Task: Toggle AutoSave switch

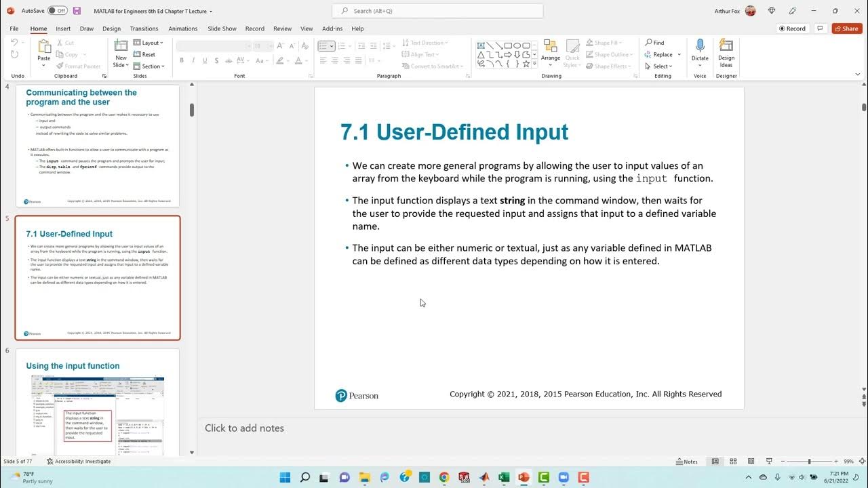Action: [x=57, y=11]
